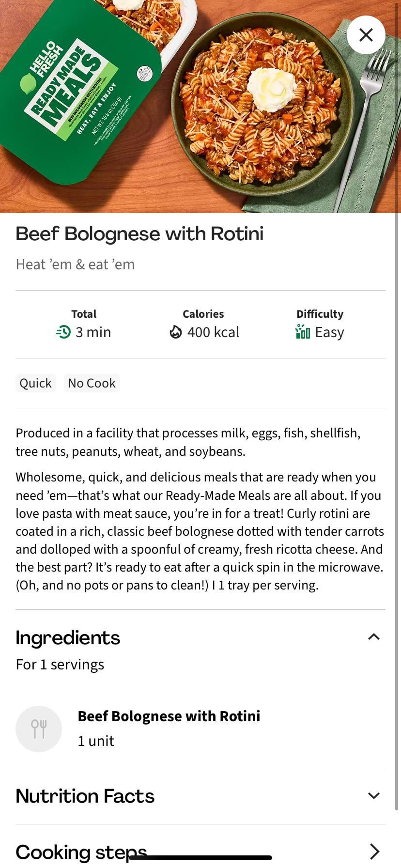Tap the Easy difficulty label
Screen dimensions: 401x868
(x=329, y=332)
